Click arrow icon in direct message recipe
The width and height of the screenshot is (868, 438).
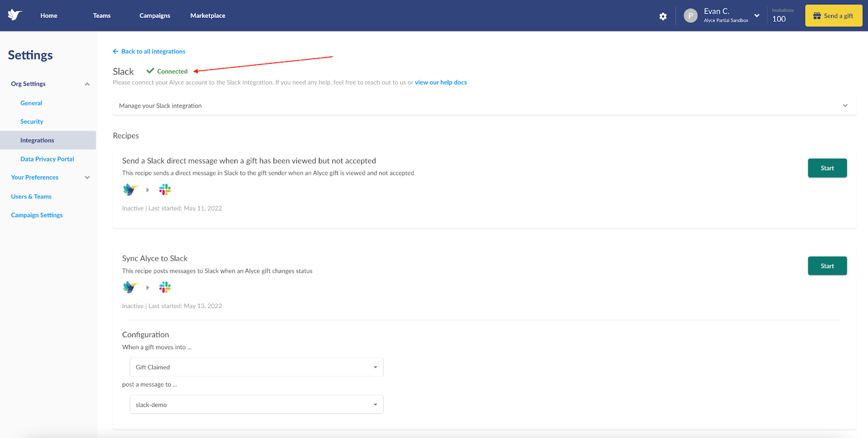click(148, 190)
